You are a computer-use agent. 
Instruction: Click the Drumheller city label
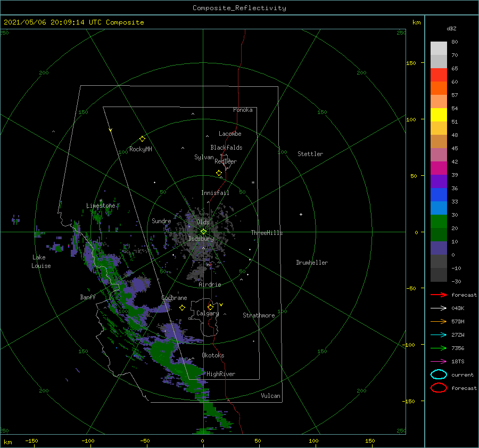312,263
